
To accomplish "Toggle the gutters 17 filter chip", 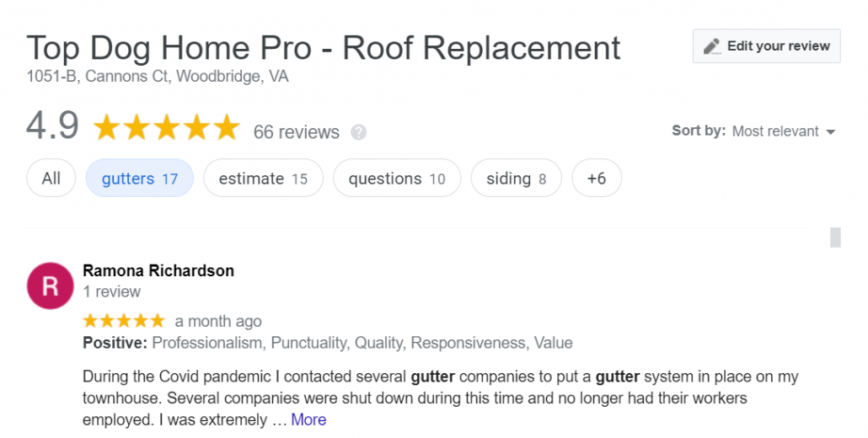I will click(x=140, y=178).
